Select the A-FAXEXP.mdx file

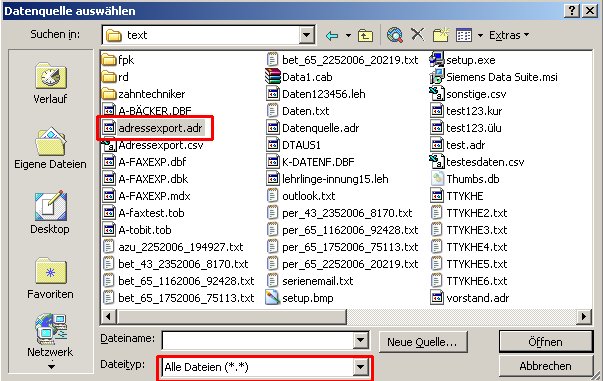[x=146, y=196]
